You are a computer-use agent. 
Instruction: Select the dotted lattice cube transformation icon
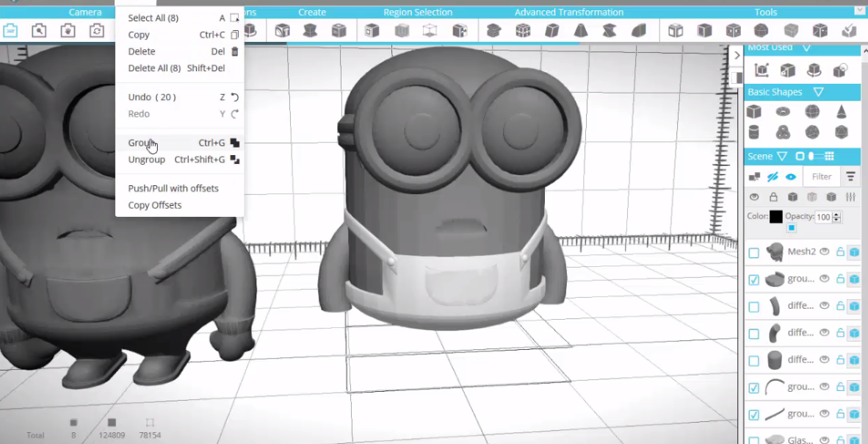point(523,30)
